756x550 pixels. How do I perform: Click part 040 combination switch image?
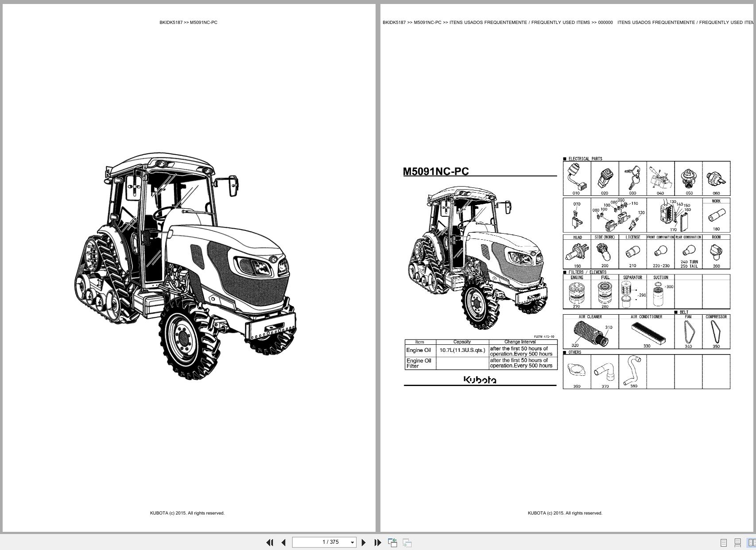tap(660, 176)
